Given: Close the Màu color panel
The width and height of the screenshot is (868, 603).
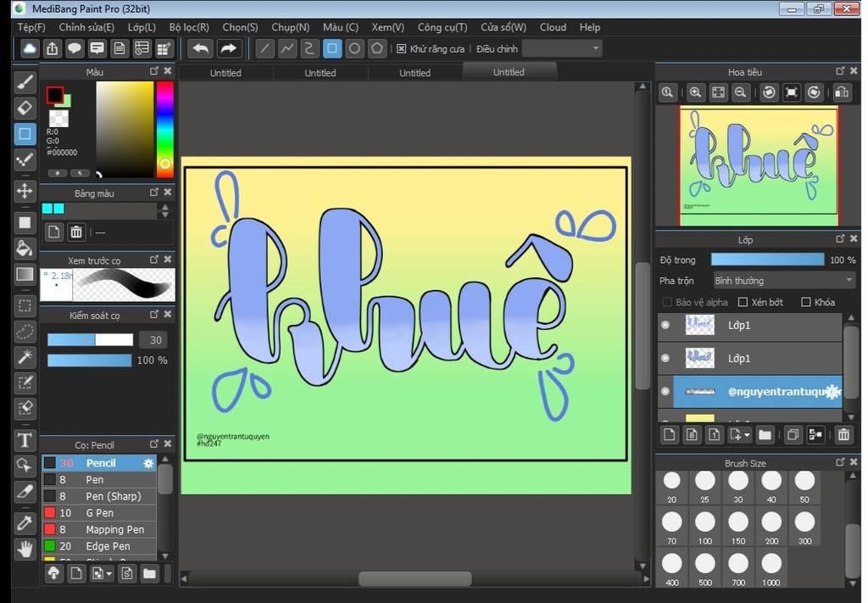Looking at the screenshot, I should pyautogui.click(x=168, y=71).
